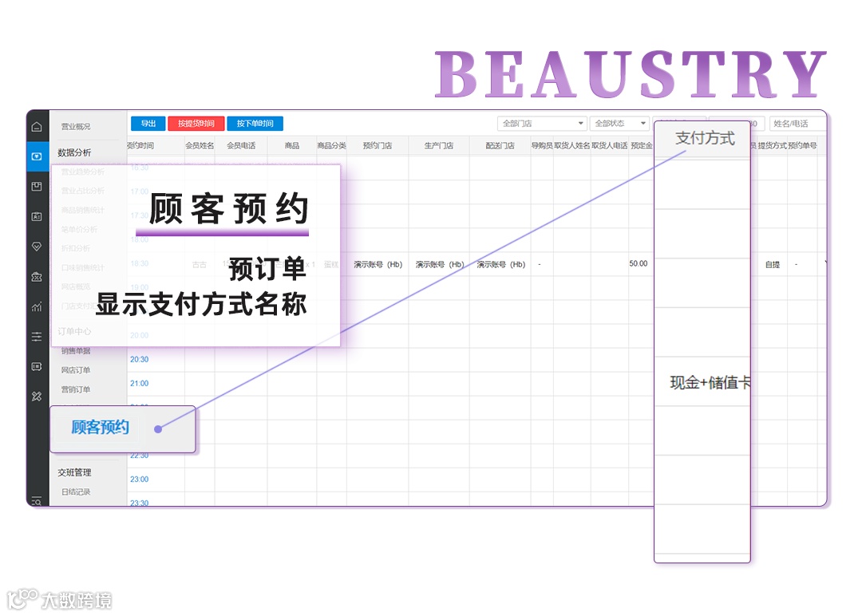Click the menu search icon at sidebar bottom
This screenshot has height=616, width=862.
tap(37, 500)
